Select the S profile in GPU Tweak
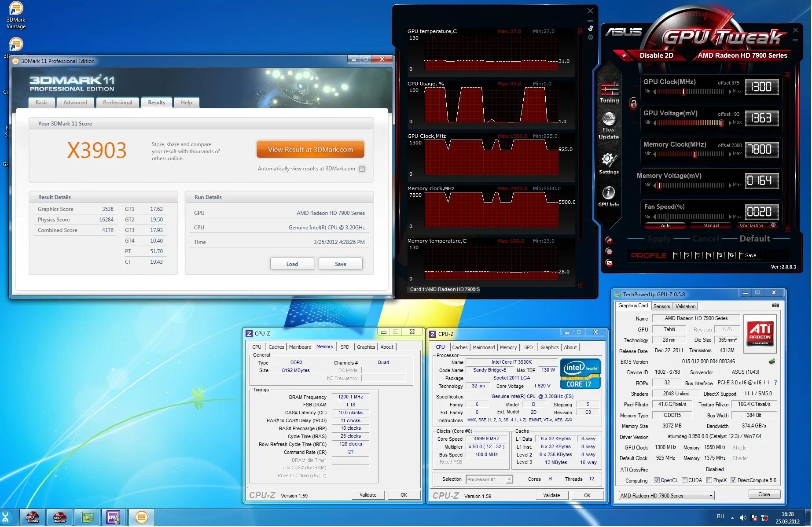The width and height of the screenshot is (812, 527). (721, 255)
